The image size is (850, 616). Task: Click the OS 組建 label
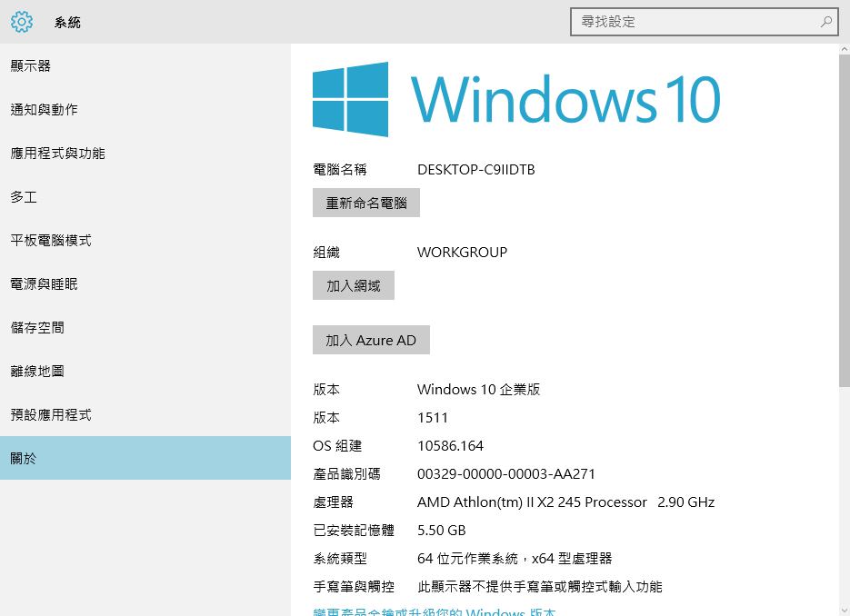(337, 446)
